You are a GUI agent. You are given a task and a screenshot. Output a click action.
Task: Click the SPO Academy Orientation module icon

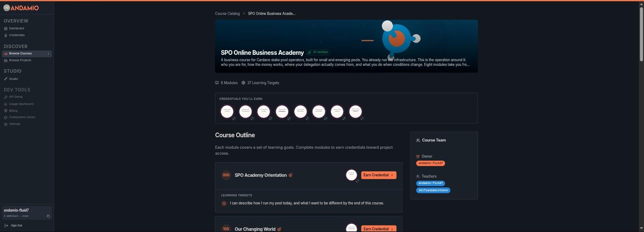[x=291, y=175]
